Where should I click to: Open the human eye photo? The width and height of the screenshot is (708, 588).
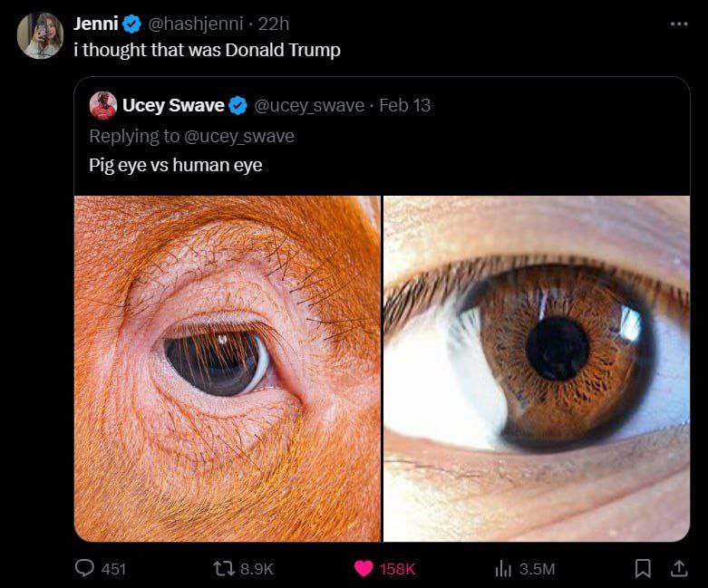pos(537,368)
